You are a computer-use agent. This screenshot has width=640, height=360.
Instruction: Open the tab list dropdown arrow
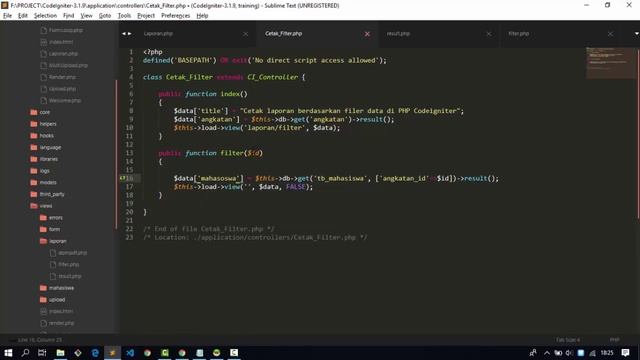pos(636,33)
